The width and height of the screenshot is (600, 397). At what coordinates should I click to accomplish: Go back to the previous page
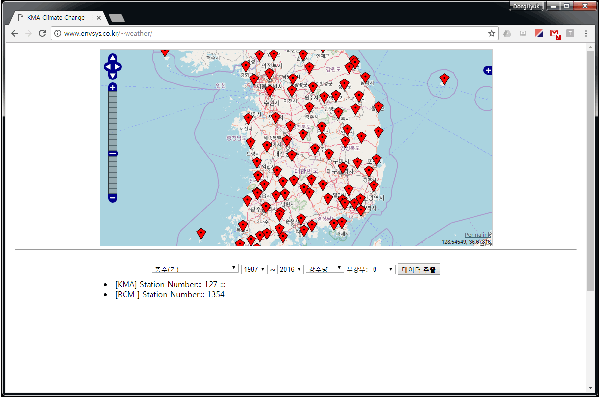click(15, 34)
